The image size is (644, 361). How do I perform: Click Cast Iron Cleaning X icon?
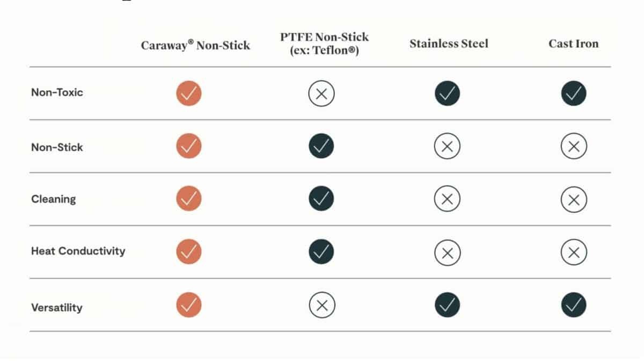point(574,199)
